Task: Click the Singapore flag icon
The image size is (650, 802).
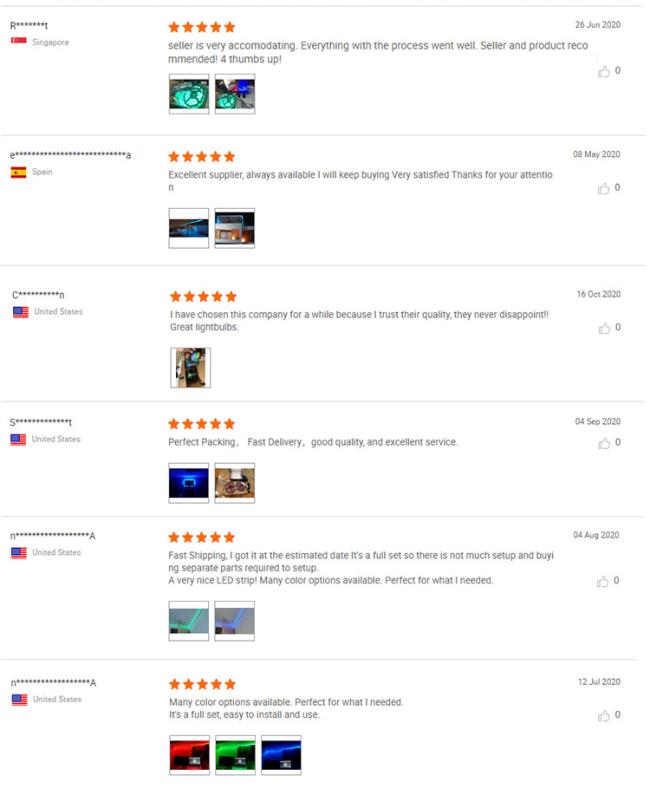Action: pyautogui.click(x=19, y=40)
